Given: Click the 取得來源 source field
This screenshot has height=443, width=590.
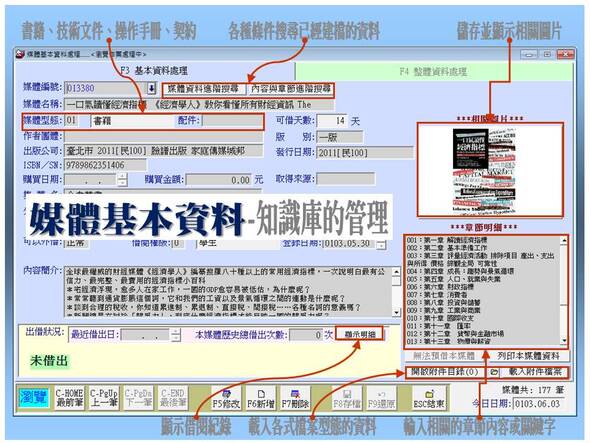Looking at the screenshot, I should [x=345, y=179].
